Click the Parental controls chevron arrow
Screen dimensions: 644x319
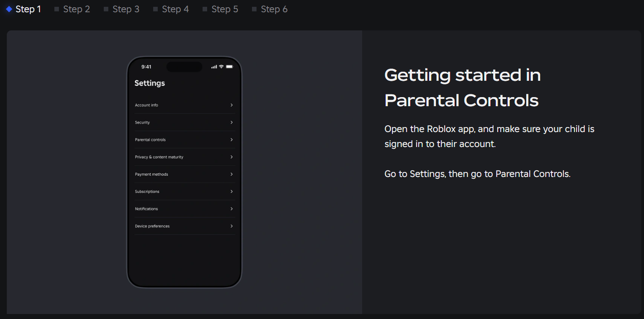232,140
